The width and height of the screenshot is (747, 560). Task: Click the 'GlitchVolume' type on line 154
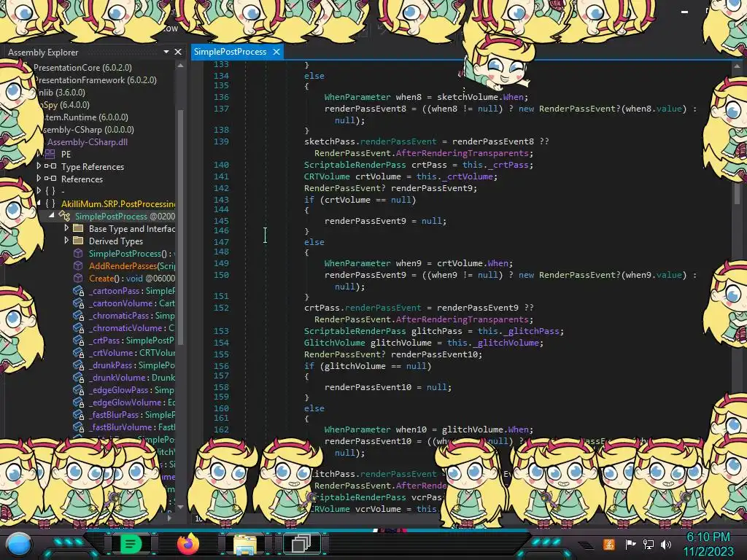point(334,343)
